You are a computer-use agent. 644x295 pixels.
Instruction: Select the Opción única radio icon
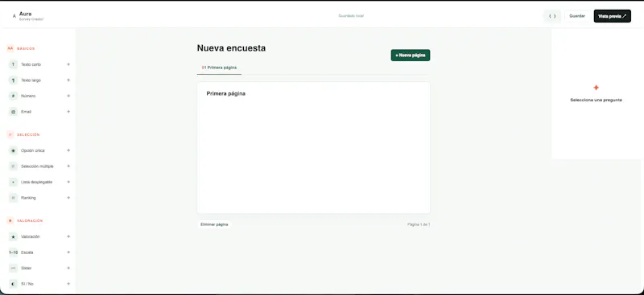(13, 150)
